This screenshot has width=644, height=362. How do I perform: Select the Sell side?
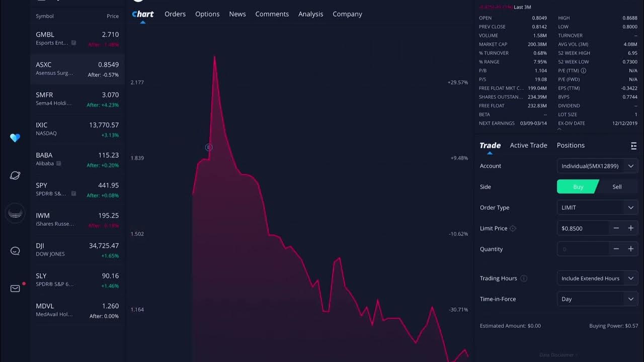[617, 187]
